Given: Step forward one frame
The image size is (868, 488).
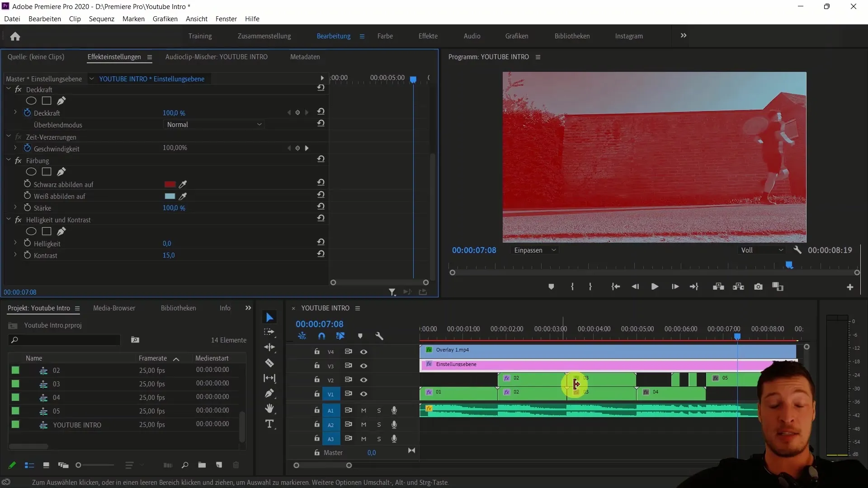Looking at the screenshot, I should tap(675, 286).
